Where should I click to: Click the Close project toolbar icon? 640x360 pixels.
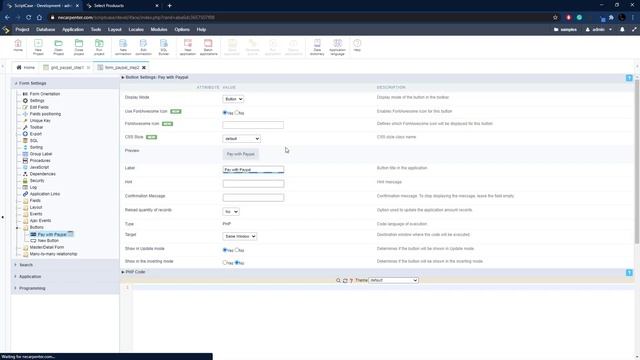coord(79,47)
